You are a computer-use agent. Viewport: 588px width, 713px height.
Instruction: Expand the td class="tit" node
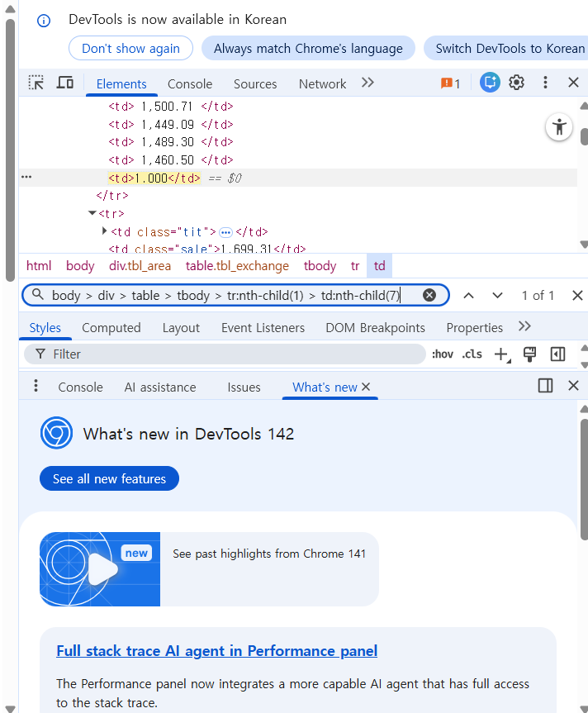pos(105,231)
